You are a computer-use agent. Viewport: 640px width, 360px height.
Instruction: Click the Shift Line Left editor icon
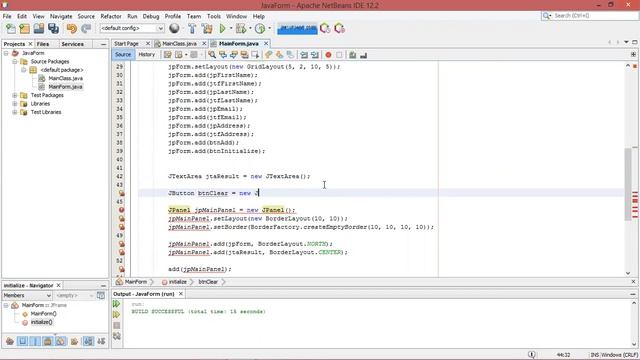point(304,55)
